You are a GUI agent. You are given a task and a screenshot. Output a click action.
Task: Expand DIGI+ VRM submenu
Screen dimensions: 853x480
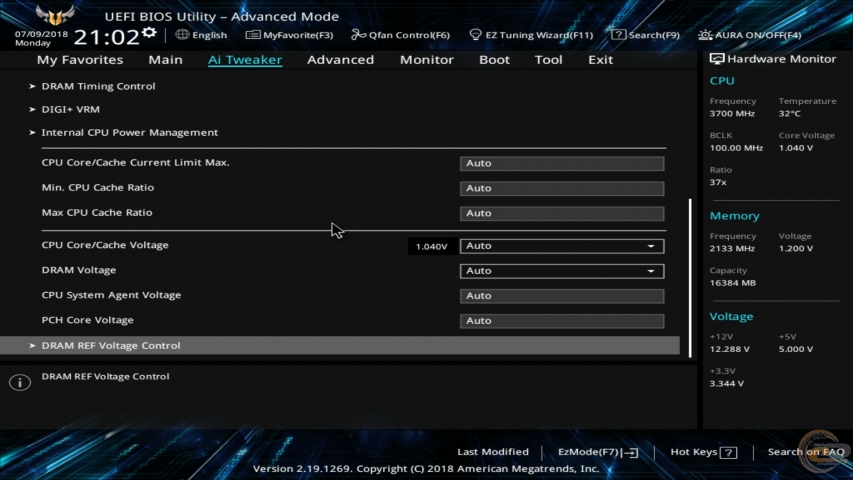[71, 109]
